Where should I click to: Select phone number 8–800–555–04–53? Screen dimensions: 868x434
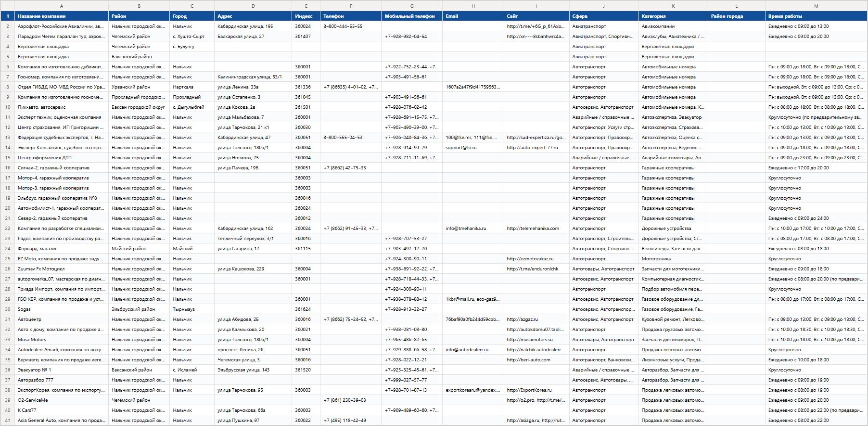(x=351, y=138)
